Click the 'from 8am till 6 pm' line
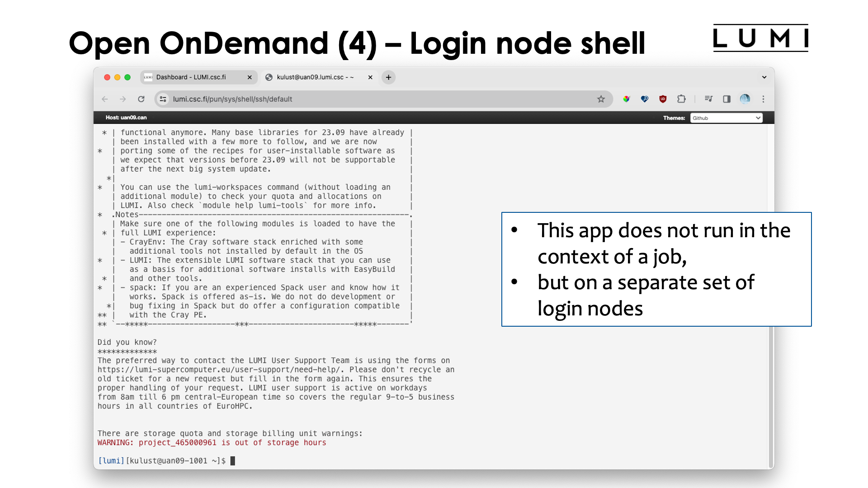Image resolution: width=868 pixels, height=488 pixels. point(276,397)
